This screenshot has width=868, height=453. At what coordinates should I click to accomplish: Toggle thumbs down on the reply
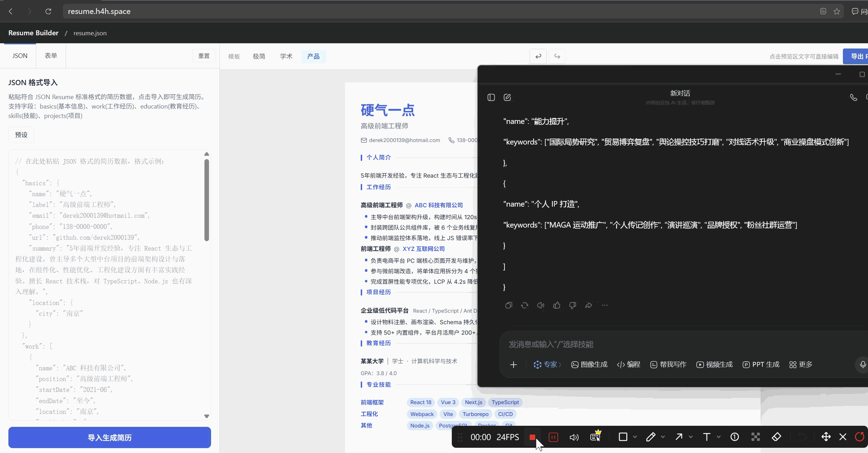pyautogui.click(x=573, y=305)
